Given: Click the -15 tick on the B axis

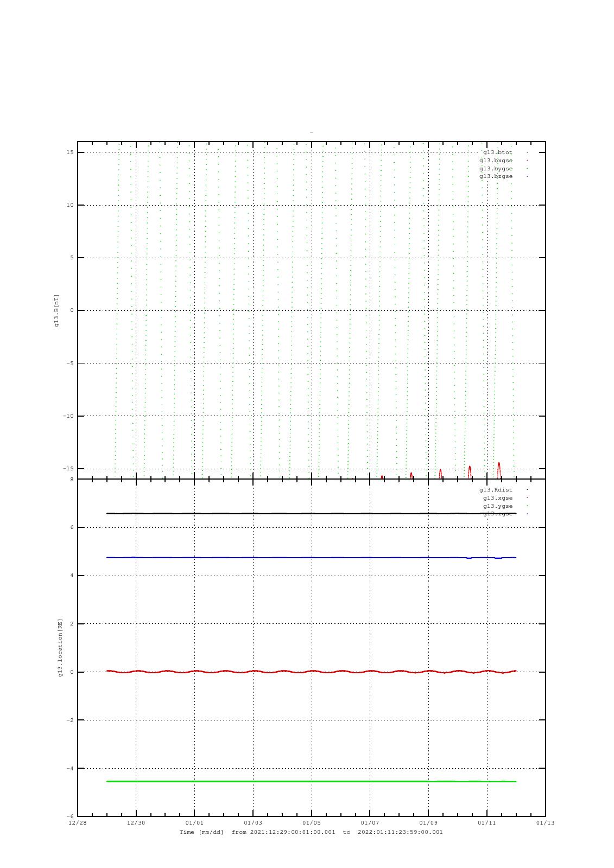Looking at the screenshot, I should [68, 469].
